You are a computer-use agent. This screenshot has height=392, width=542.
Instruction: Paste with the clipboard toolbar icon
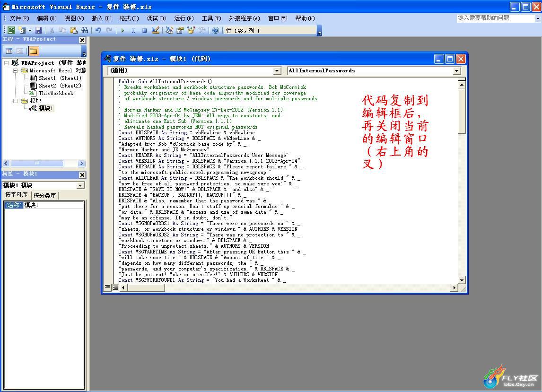pyautogui.click(x=73, y=30)
